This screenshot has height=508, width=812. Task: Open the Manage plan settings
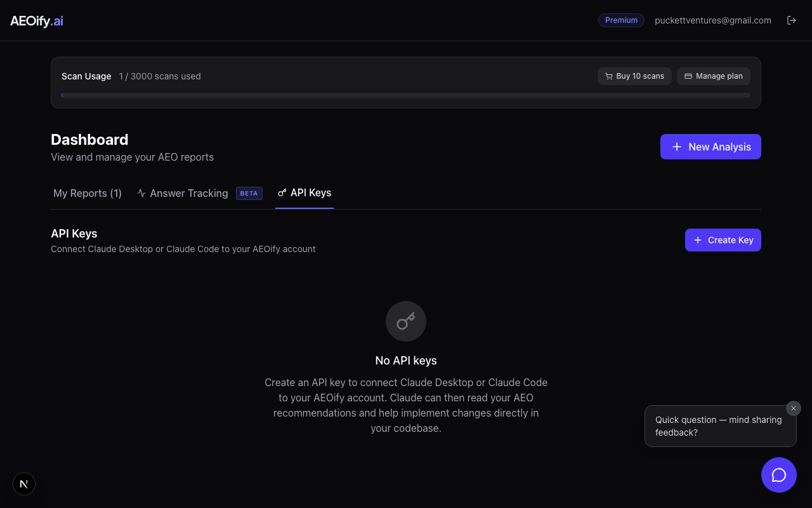coord(713,76)
